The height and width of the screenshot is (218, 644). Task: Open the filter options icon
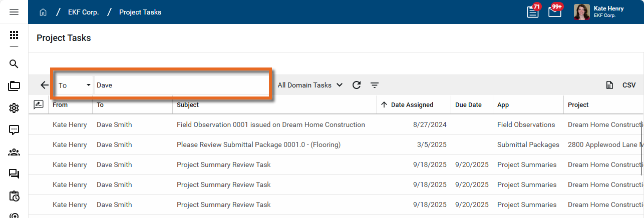coord(375,85)
